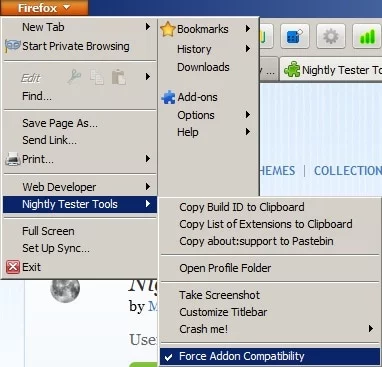
Task: Choose Customize Titlebar
Action: 270,312
